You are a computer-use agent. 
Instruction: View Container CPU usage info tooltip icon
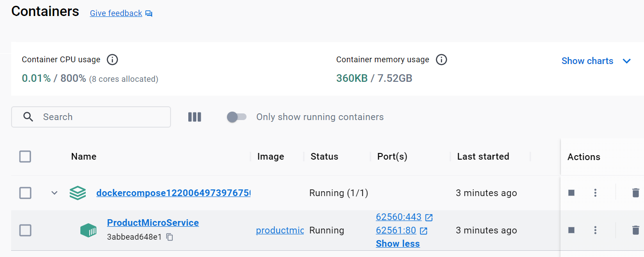(x=112, y=59)
